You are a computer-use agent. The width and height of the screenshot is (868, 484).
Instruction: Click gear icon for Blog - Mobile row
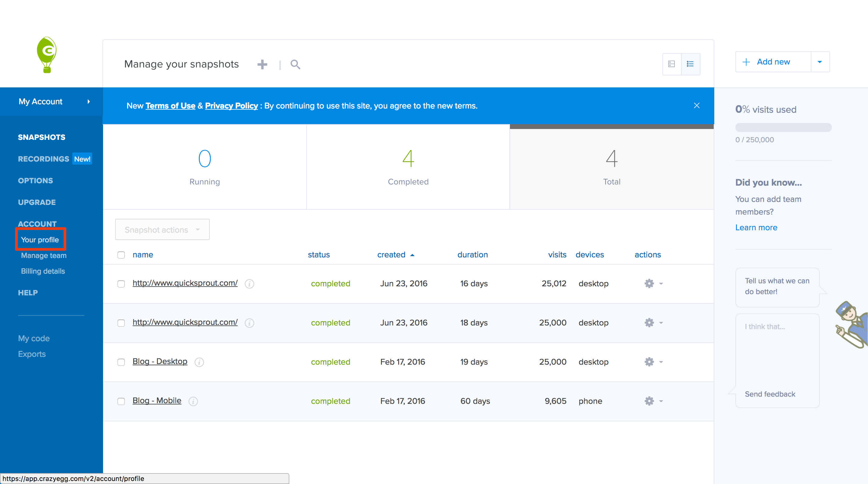(x=649, y=401)
